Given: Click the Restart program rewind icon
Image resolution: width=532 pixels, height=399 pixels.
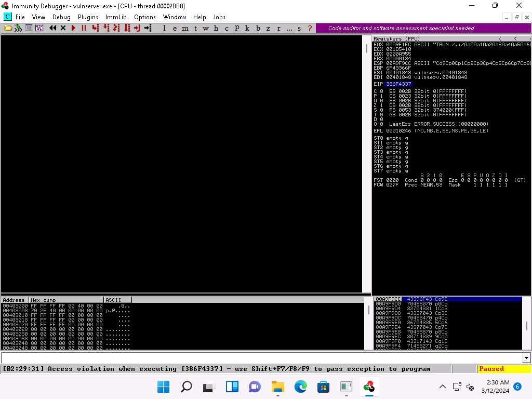Looking at the screenshot, I should (x=52, y=28).
